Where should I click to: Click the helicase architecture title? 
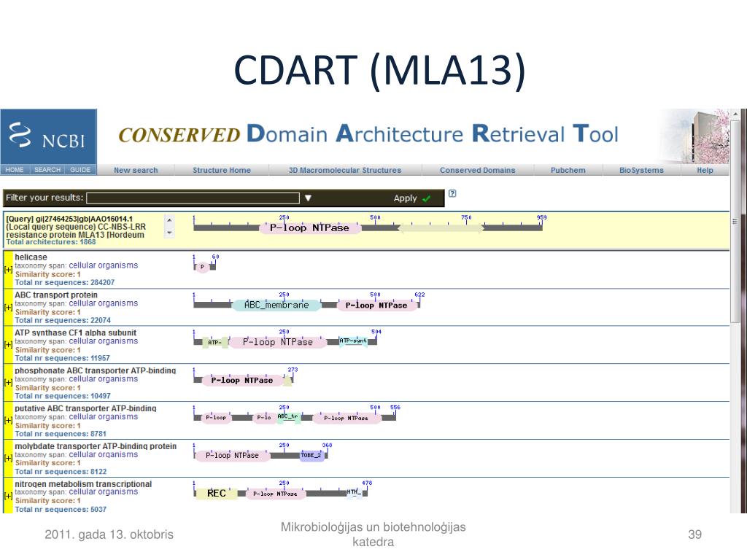[31, 257]
